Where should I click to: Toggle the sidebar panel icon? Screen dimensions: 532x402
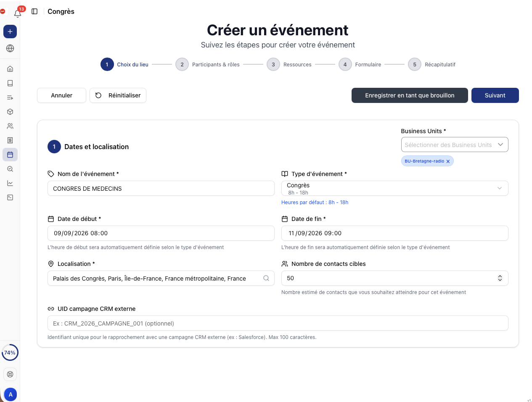[x=34, y=11]
